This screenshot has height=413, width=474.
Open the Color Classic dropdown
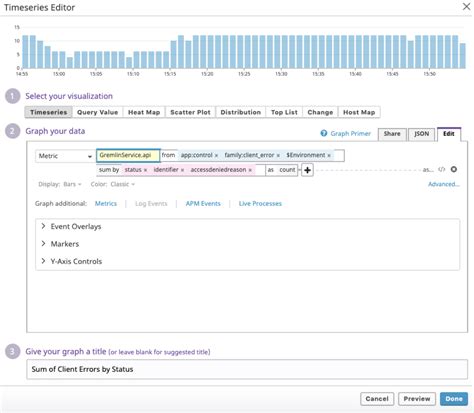click(x=122, y=184)
